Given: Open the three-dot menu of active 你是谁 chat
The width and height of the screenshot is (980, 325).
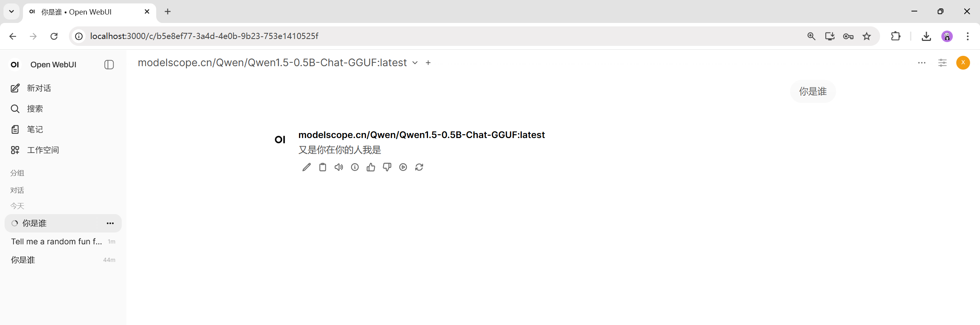Looking at the screenshot, I should tap(110, 223).
